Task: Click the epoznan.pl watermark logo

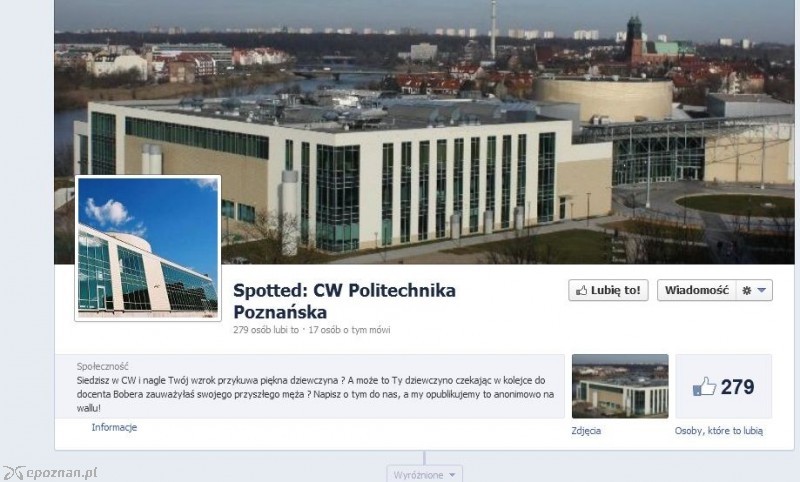Action: [50, 473]
